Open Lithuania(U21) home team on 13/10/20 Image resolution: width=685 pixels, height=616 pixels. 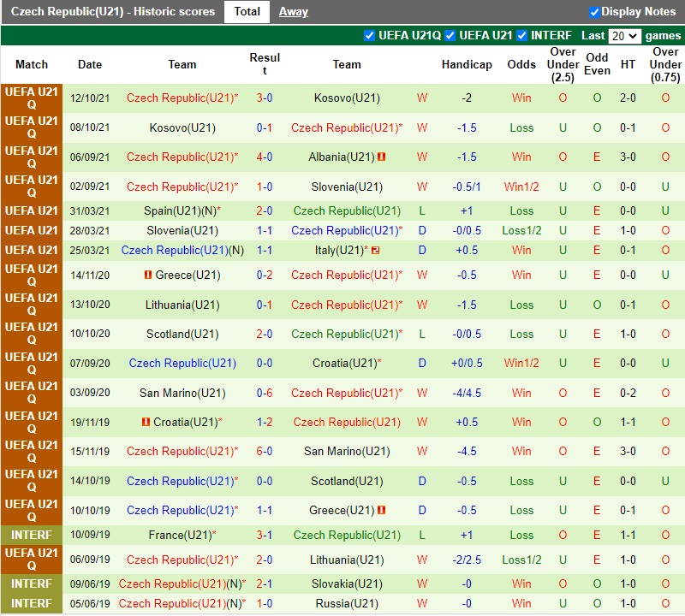(x=182, y=305)
